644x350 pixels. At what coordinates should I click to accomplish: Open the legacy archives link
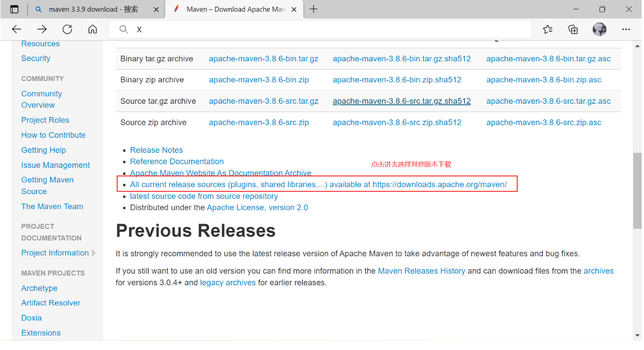tap(228, 283)
